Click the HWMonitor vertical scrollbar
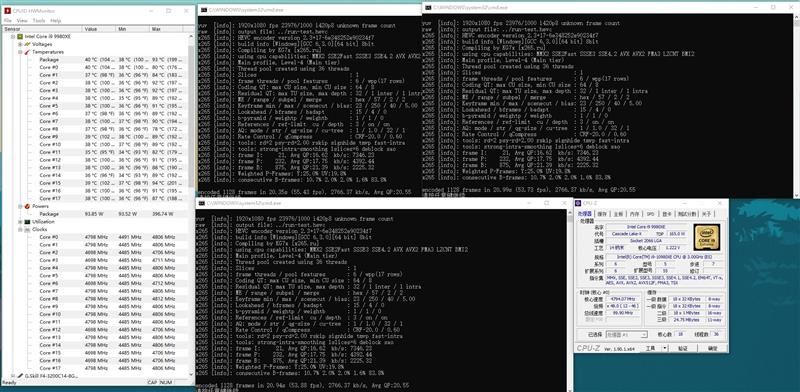 tap(191, 204)
